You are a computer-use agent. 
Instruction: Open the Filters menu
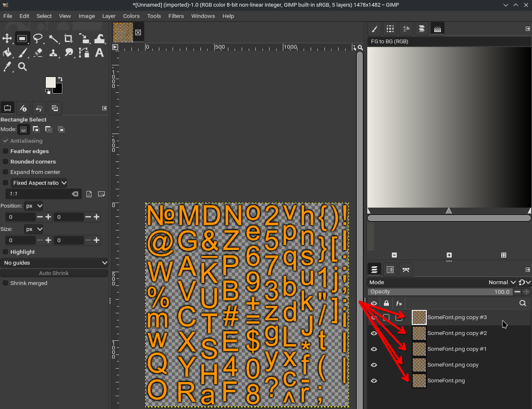click(x=176, y=16)
